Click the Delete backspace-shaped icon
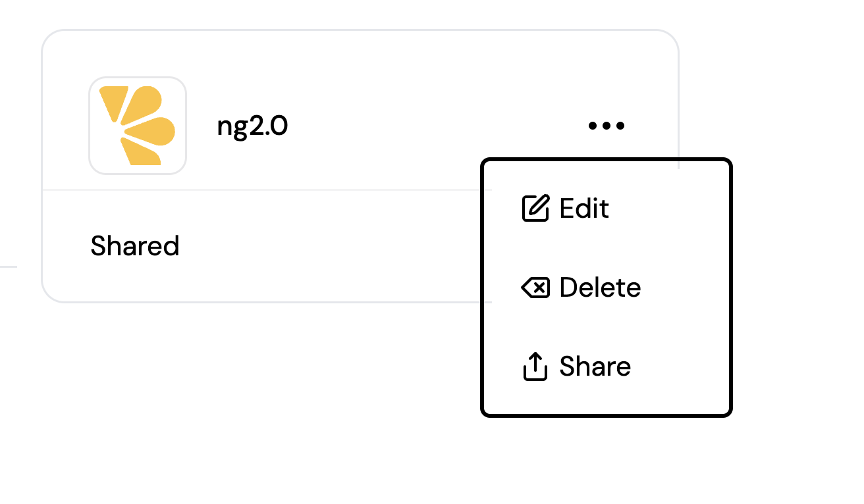Image resolution: width=864 pixels, height=504 pixels. (x=535, y=288)
